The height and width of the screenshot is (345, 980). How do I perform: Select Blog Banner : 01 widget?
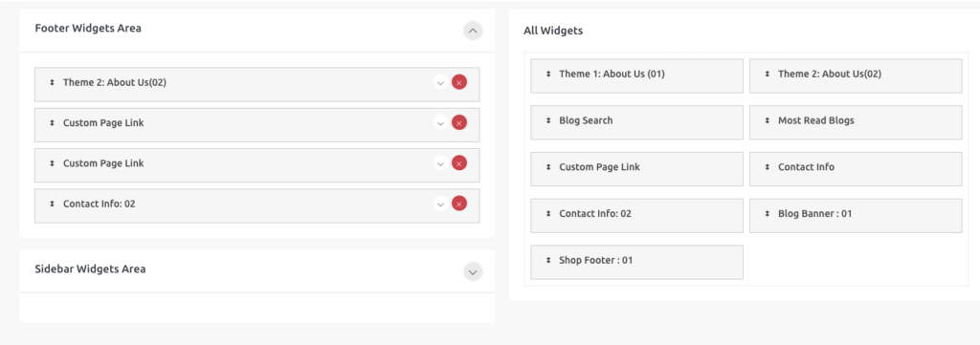click(856, 216)
